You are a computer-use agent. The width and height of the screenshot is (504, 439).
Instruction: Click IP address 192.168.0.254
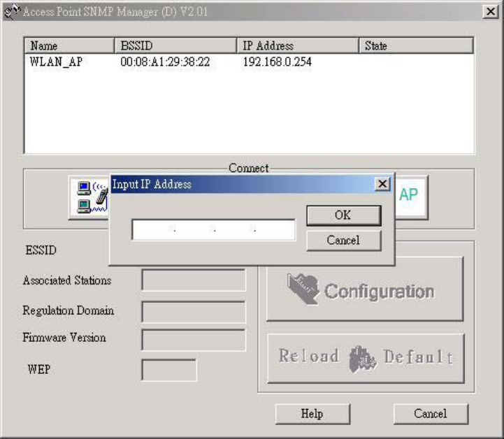[x=277, y=62]
